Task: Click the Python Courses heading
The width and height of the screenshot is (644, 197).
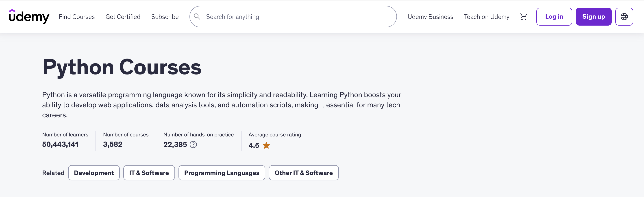Action: tap(122, 67)
